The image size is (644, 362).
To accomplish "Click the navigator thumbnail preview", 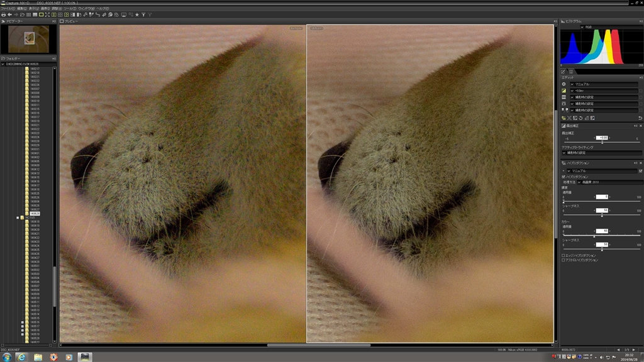I will [x=29, y=39].
